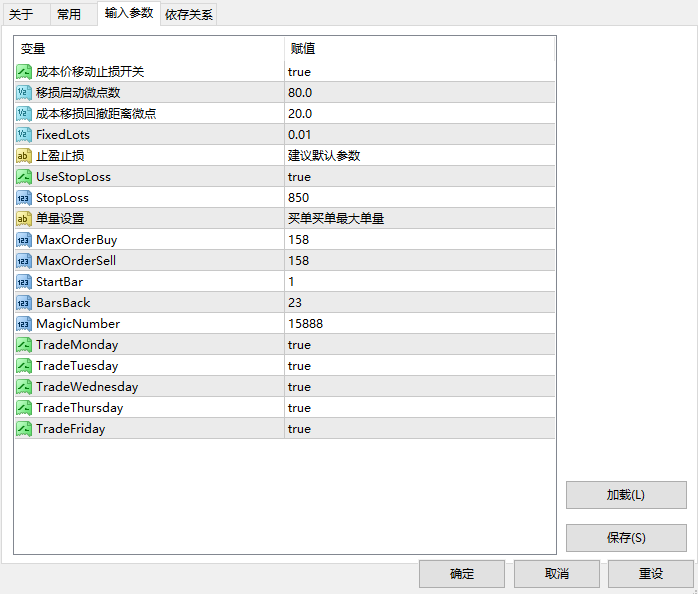Select the 止盈止损 variable name

tap(60, 156)
